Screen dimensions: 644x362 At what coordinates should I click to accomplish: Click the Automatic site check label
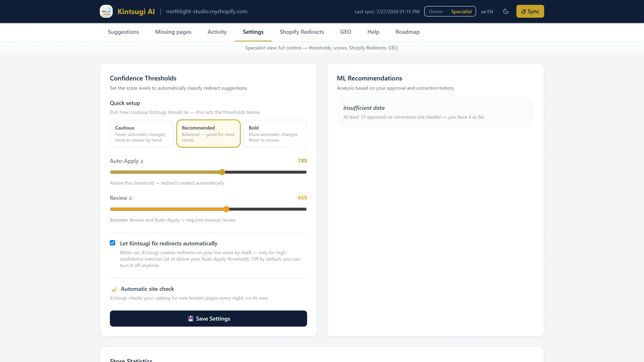click(147, 289)
